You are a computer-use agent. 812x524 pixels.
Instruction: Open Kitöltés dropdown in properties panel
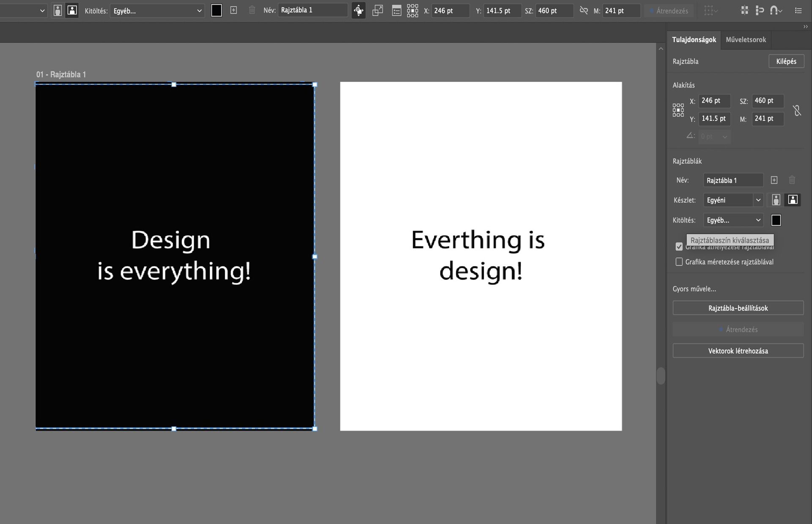point(733,220)
